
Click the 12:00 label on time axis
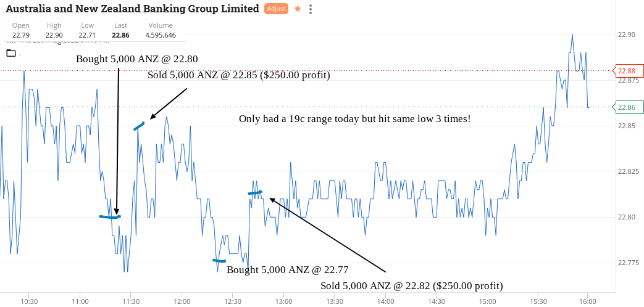(181, 301)
